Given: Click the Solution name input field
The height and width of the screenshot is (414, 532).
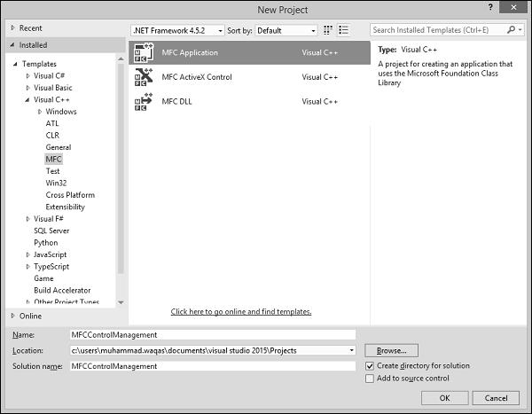Looking at the screenshot, I should point(213,366).
